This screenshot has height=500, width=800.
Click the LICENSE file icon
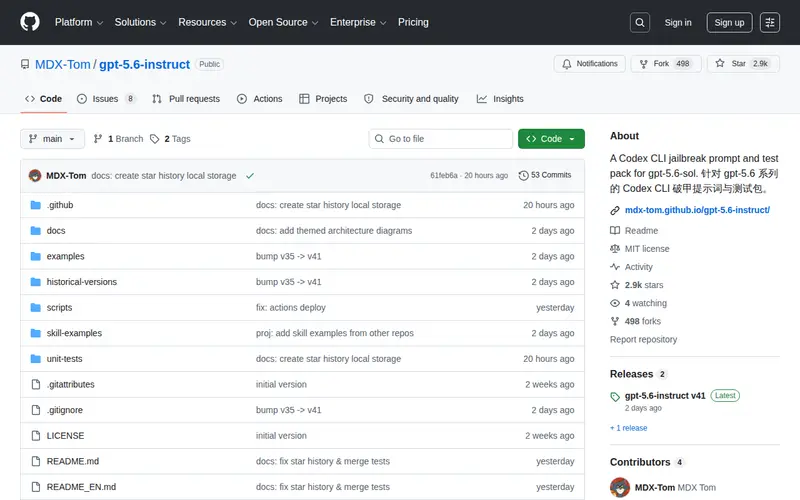(35, 436)
